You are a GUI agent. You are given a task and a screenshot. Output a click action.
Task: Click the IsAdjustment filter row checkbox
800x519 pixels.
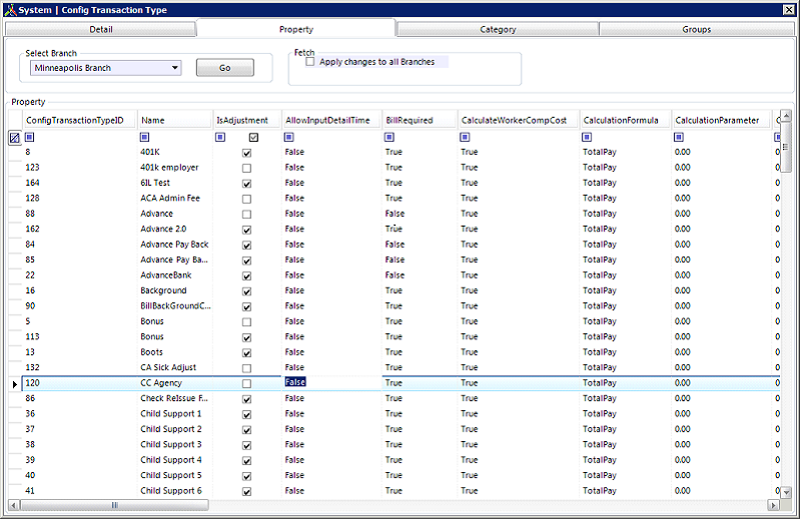254,137
